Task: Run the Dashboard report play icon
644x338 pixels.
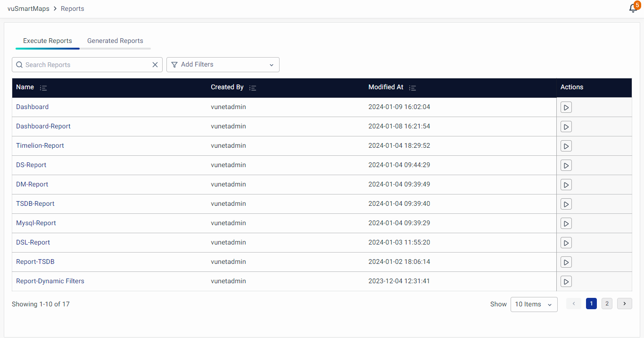Action: tap(566, 108)
